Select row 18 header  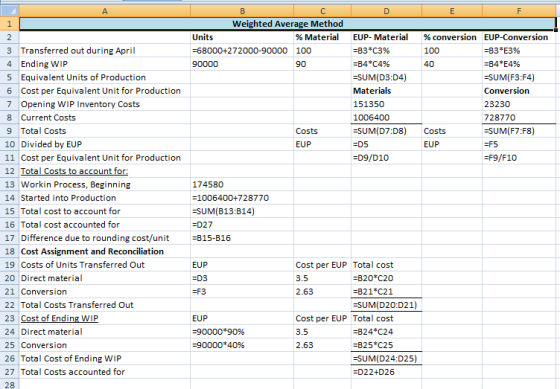click(10, 251)
